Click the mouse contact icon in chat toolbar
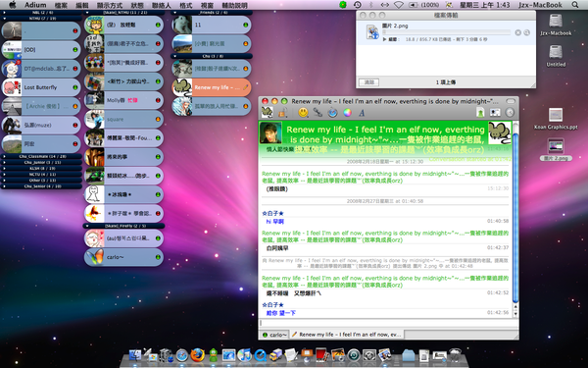The image size is (588, 368). click(x=267, y=112)
